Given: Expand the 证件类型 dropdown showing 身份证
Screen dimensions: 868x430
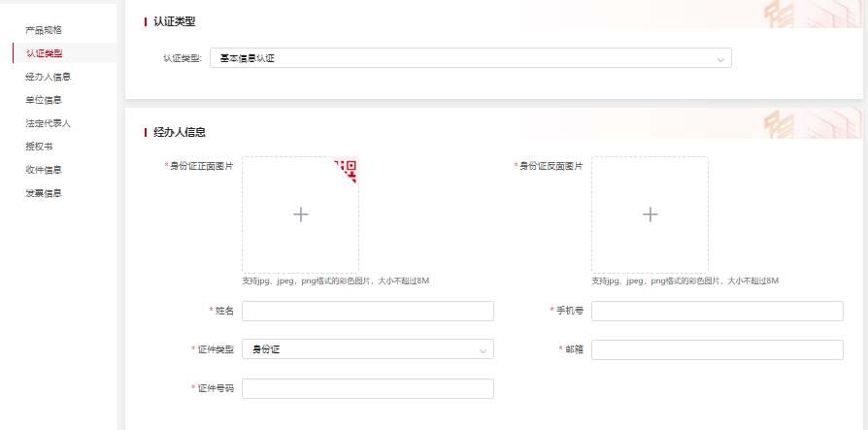Looking at the screenshot, I should 367,349.
